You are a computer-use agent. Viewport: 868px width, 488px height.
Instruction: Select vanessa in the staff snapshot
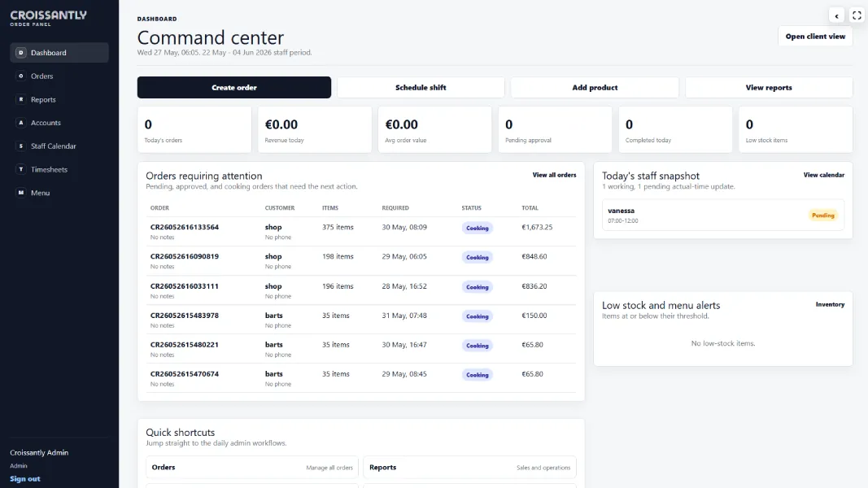pyautogui.click(x=723, y=216)
